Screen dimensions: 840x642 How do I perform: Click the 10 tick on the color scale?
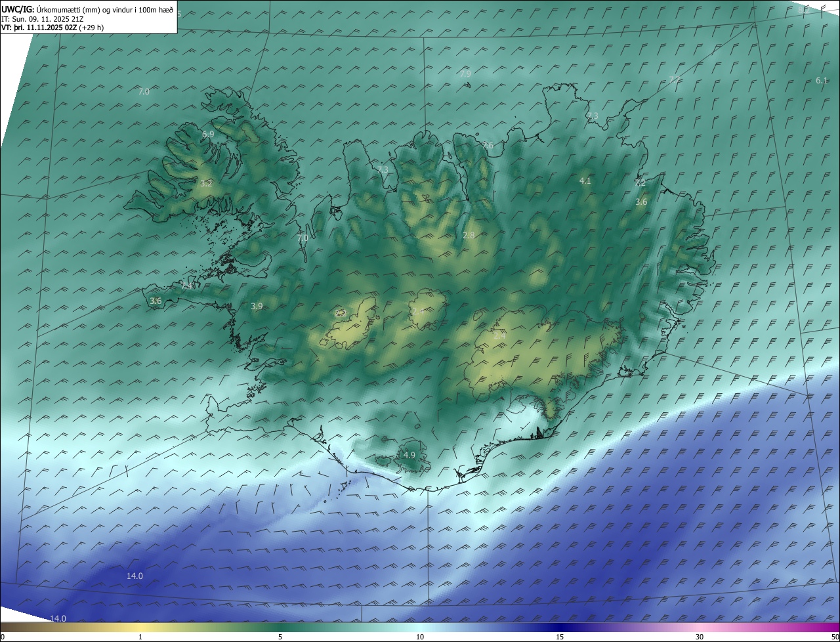(420, 637)
